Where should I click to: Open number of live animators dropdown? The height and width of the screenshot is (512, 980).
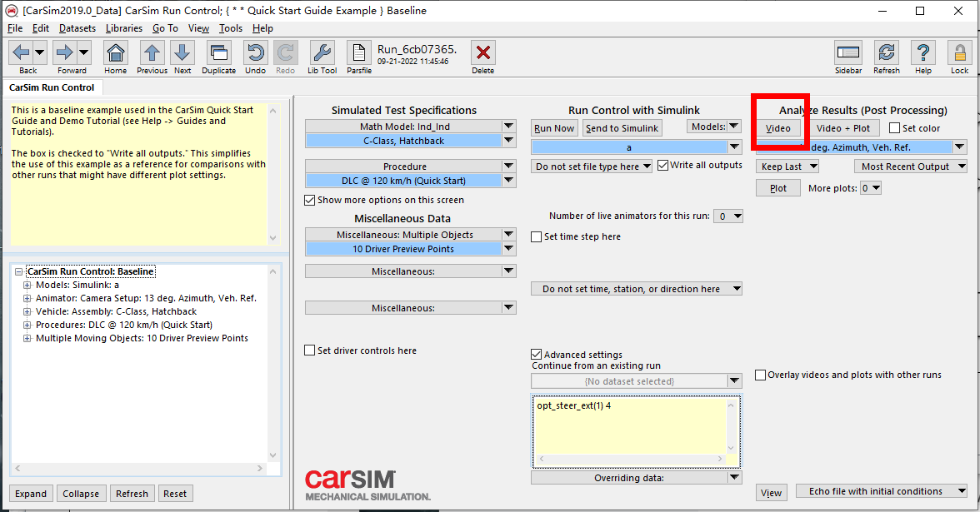point(728,216)
